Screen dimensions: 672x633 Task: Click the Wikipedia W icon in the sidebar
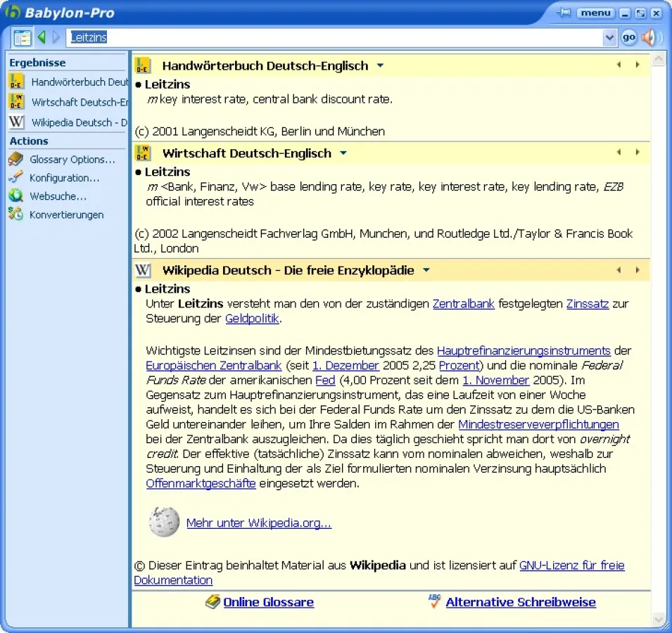click(14, 122)
